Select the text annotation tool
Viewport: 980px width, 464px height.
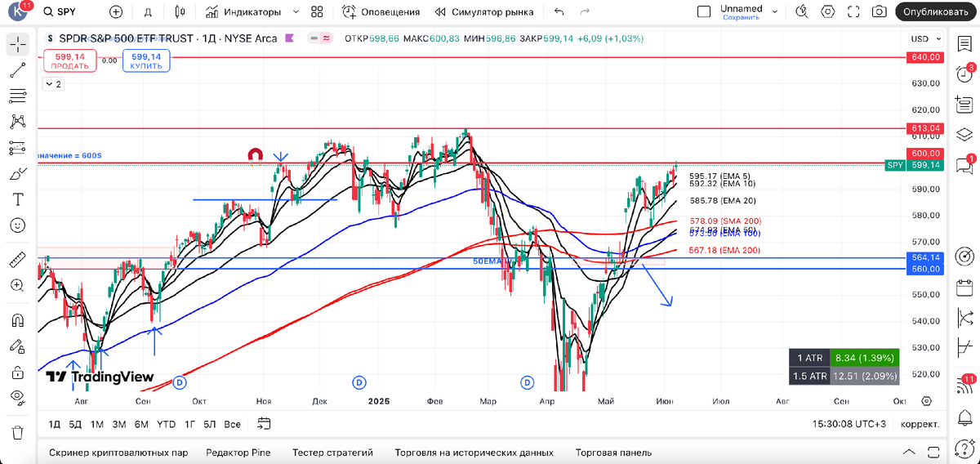[x=17, y=199]
